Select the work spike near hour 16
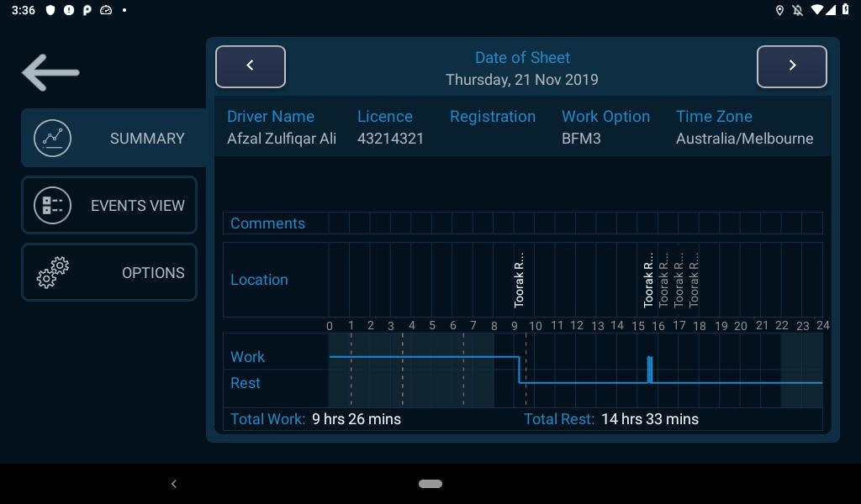 click(650, 370)
